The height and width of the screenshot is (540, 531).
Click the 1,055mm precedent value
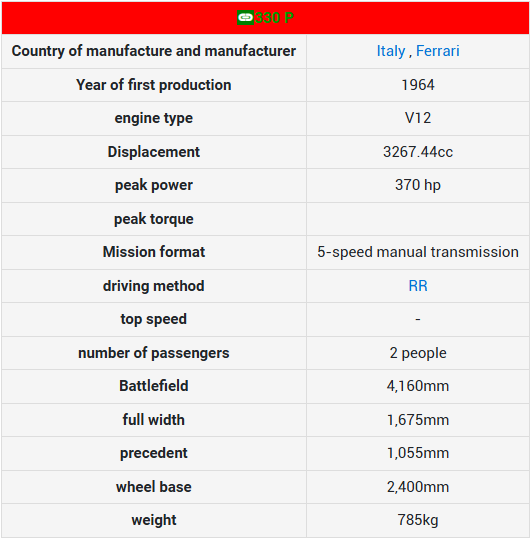pyautogui.click(x=418, y=453)
